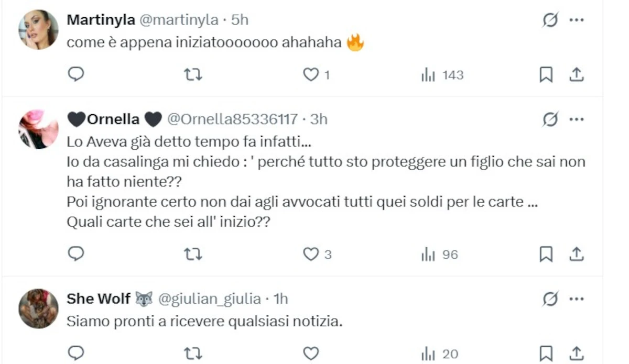Open the more options menu on Martinyla's tweet

[x=577, y=19]
